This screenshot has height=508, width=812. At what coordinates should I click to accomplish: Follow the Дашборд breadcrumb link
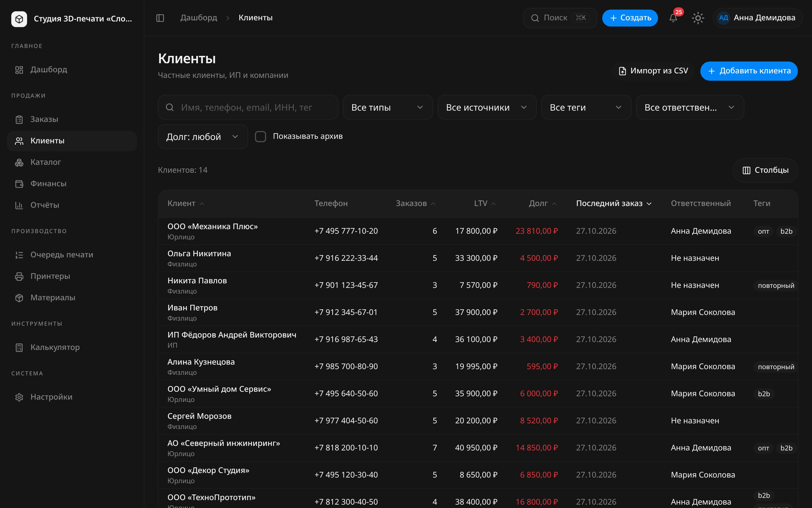pyautogui.click(x=199, y=18)
